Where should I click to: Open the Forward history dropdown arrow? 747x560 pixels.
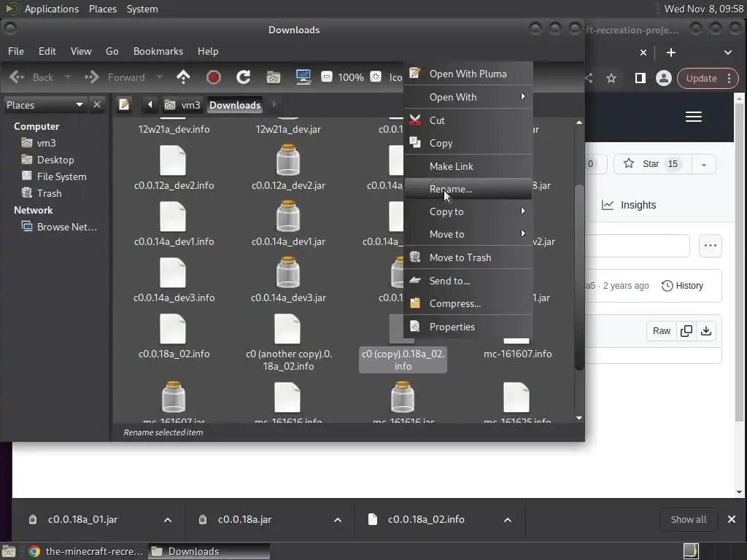click(x=160, y=77)
